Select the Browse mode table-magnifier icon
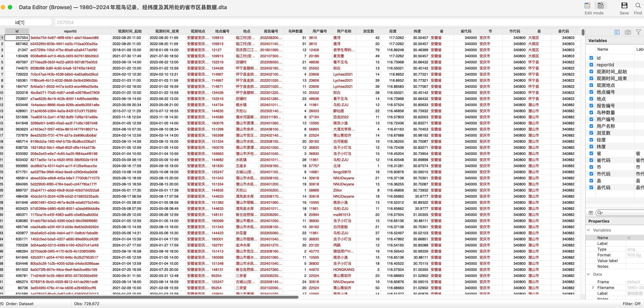Viewport: 644px width, 308px height. point(600,6)
